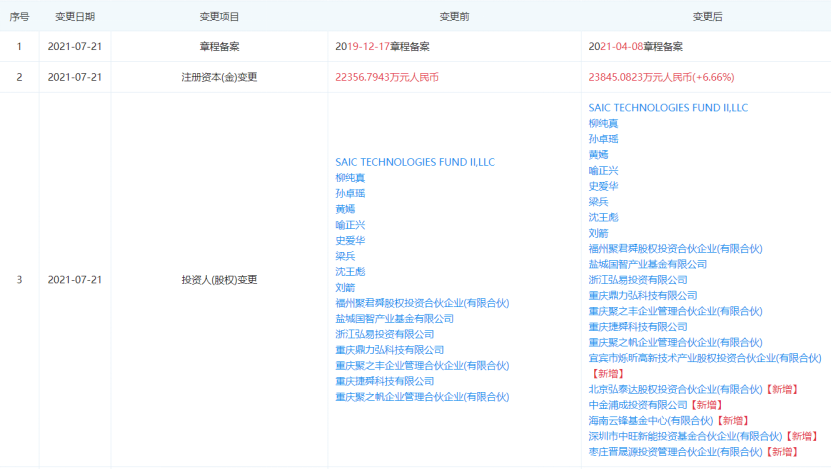831x469 pixels.
Task: Select 22356.7943万元人民币 value
Action: [x=387, y=77]
